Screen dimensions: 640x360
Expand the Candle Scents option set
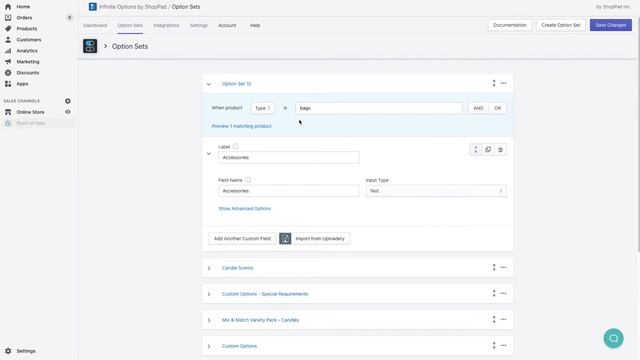[x=209, y=268]
